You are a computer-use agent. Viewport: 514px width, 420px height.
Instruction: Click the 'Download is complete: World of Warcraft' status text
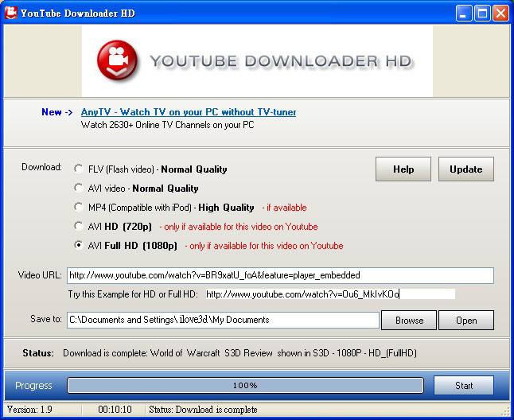coord(239,353)
